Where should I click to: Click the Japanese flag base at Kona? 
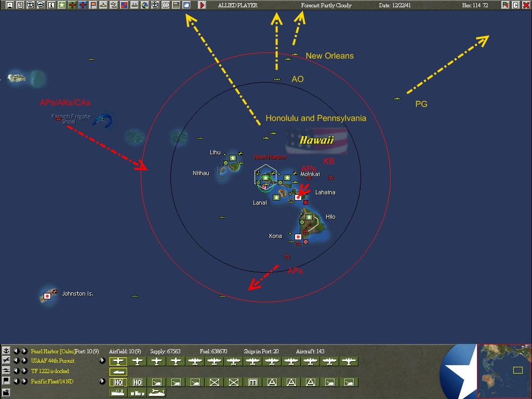tap(298, 236)
